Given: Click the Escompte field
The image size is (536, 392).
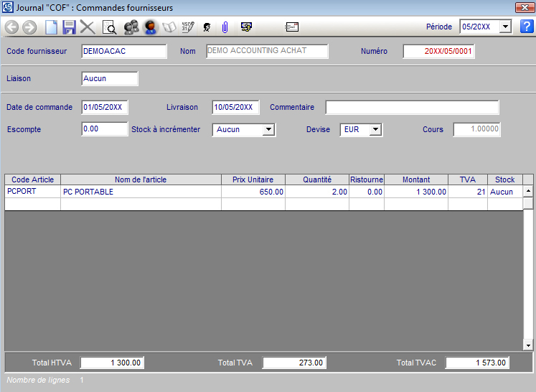Looking at the screenshot, I should click(x=105, y=129).
